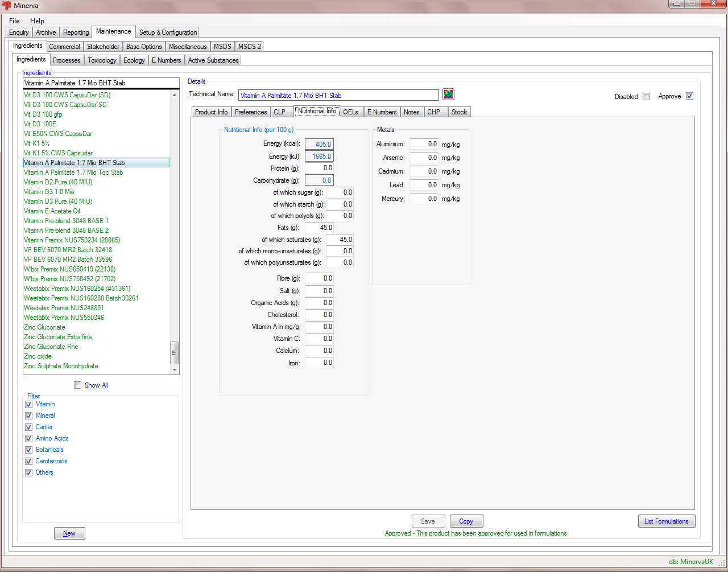This screenshot has height=572, width=728.
Task: Click the Copy button
Action: tap(466, 521)
